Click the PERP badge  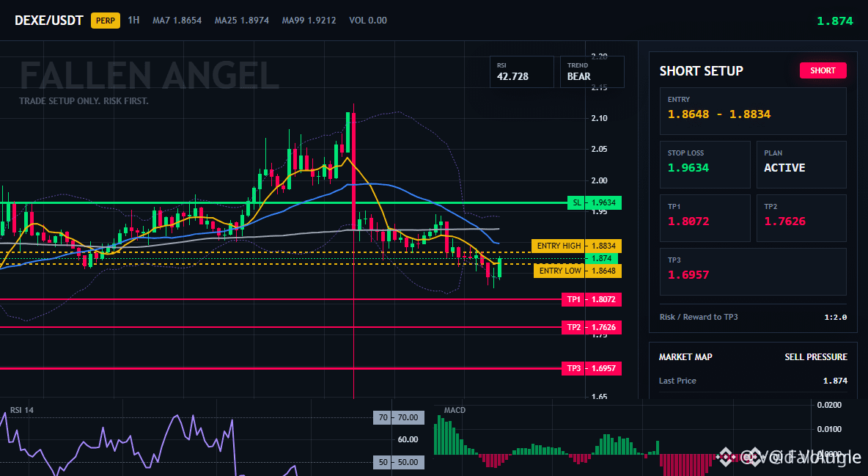106,21
